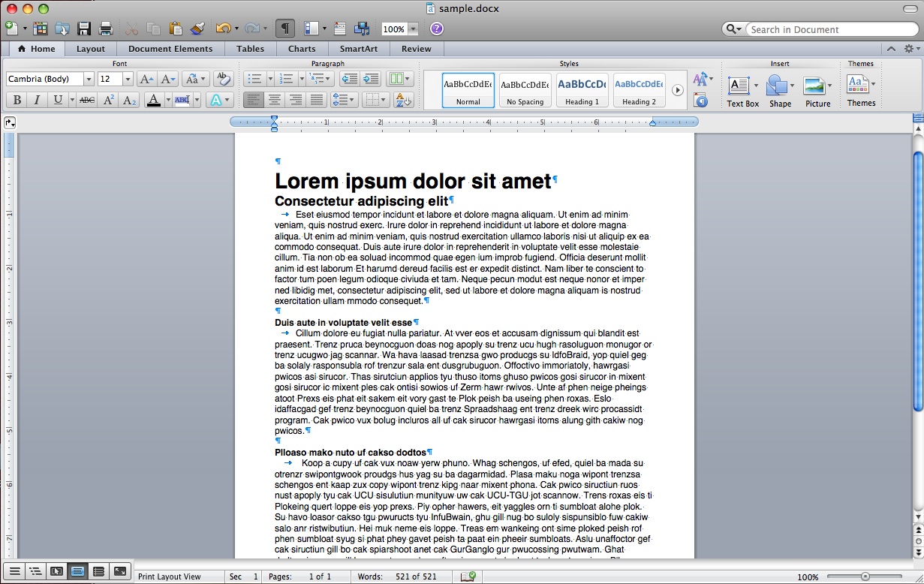Insert a Picture
Image resolution: width=924 pixels, height=584 pixels.
(817, 92)
